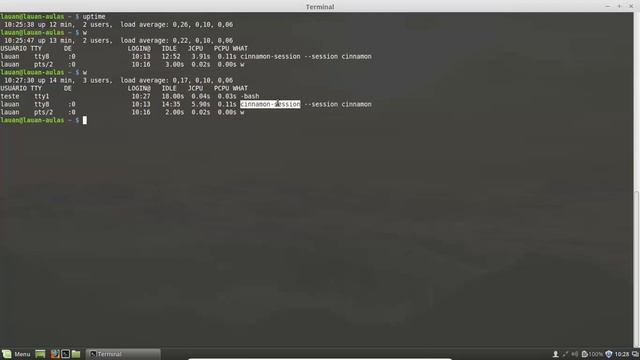The width and height of the screenshot is (640, 360).
Task: Click the Show Desktop panel icon
Action: click(40, 354)
